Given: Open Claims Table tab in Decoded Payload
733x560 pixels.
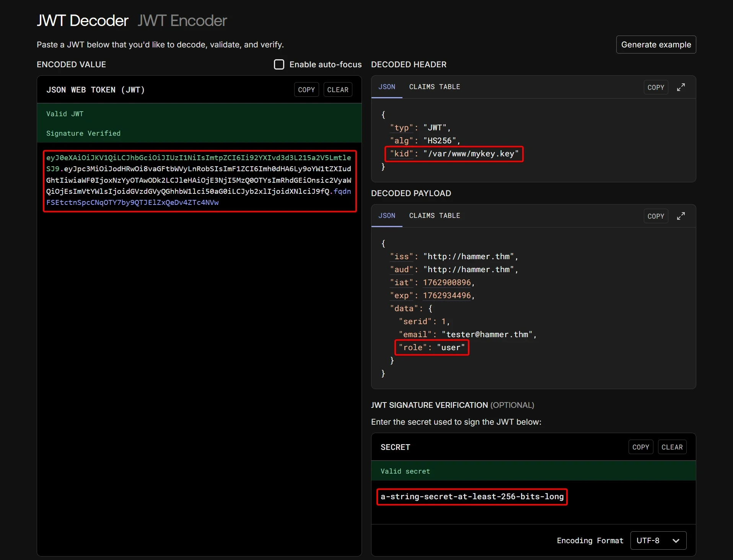Looking at the screenshot, I should click(x=434, y=216).
